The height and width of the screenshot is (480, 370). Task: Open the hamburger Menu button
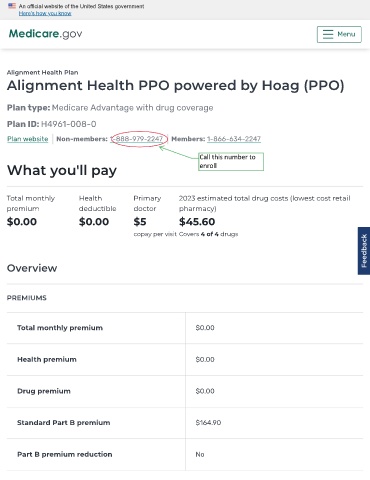pos(339,34)
